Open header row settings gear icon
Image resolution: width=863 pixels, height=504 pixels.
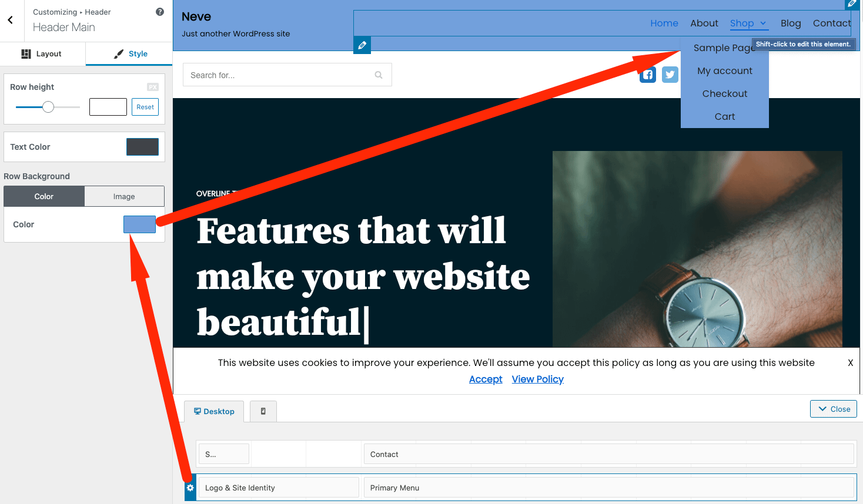click(x=190, y=488)
